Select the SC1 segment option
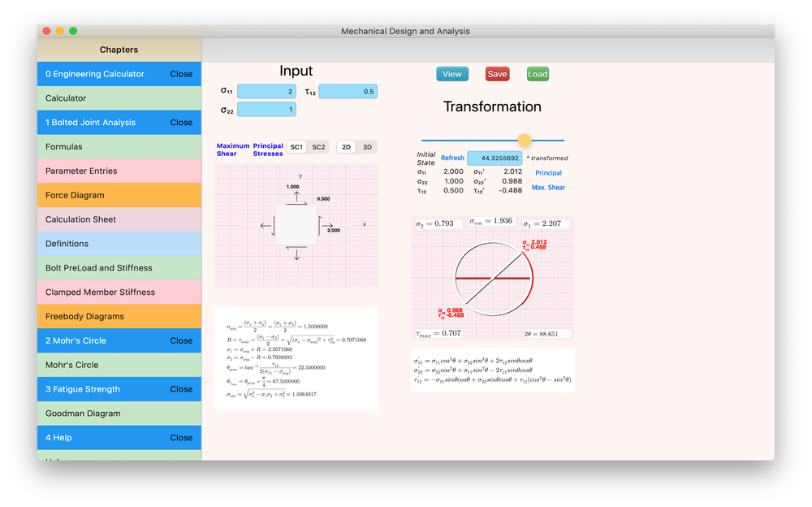The image size is (812, 507). pos(296,147)
